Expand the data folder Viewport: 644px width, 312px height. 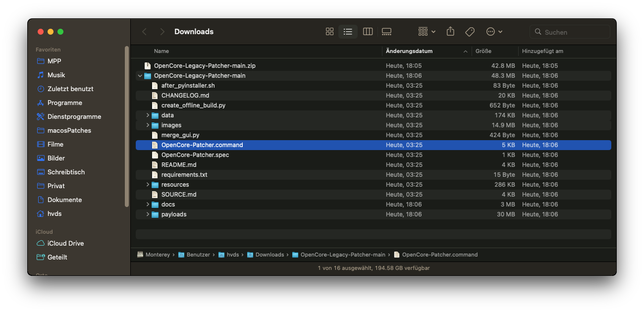click(148, 115)
